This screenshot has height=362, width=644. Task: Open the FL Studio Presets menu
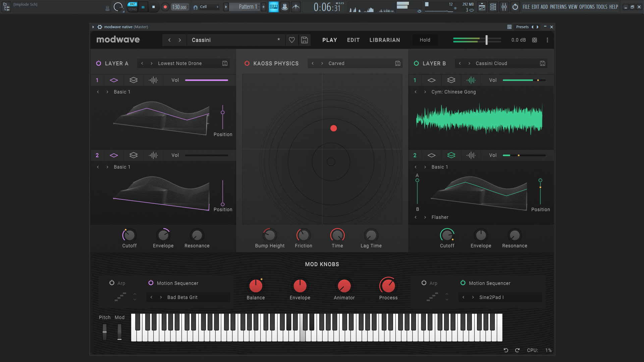pos(522,27)
